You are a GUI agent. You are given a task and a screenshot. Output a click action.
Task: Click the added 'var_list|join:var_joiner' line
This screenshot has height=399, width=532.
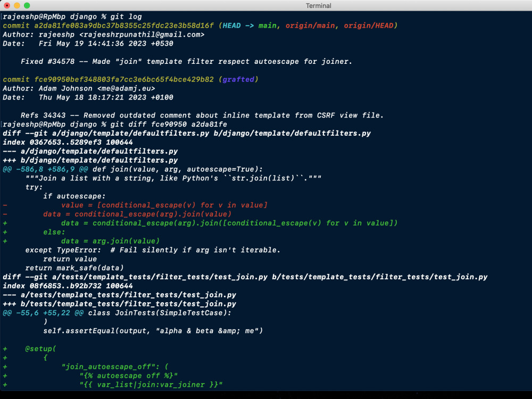click(x=151, y=385)
